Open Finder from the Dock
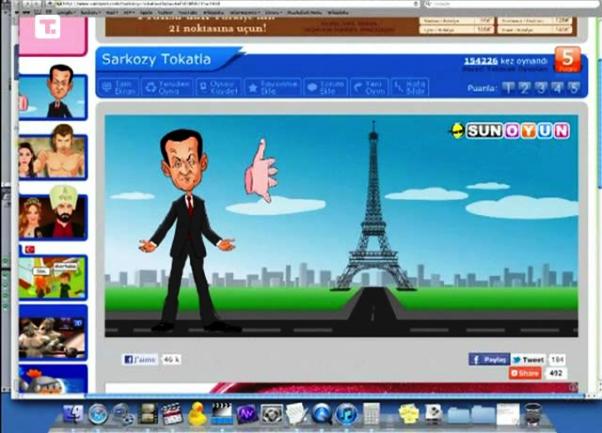Screen dimensions: 602x433 [x=73, y=415]
